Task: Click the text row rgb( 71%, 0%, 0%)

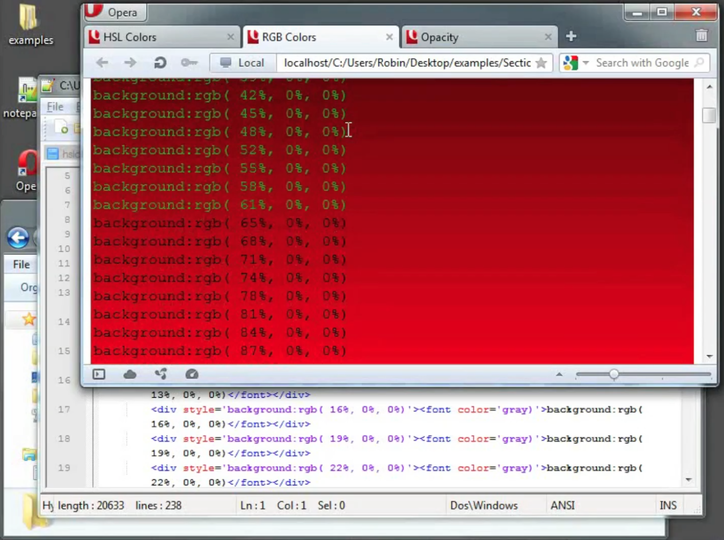Action: click(x=220, y=260)
